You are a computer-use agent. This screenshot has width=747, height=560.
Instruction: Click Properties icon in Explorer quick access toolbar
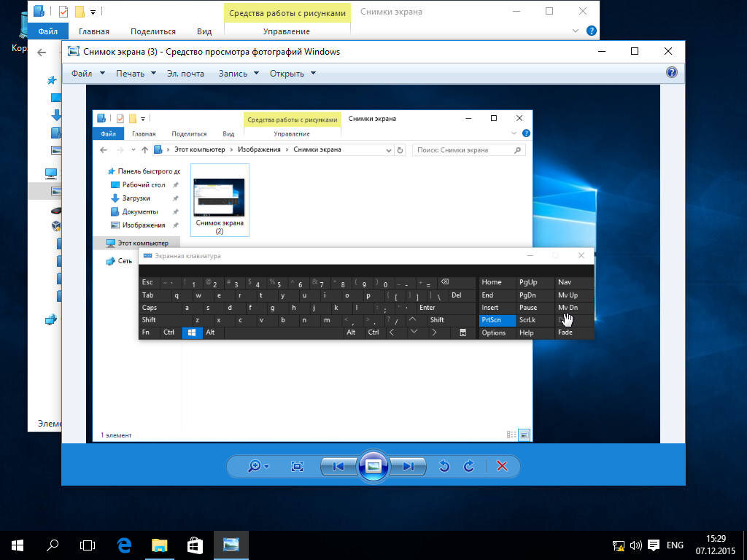63,12
